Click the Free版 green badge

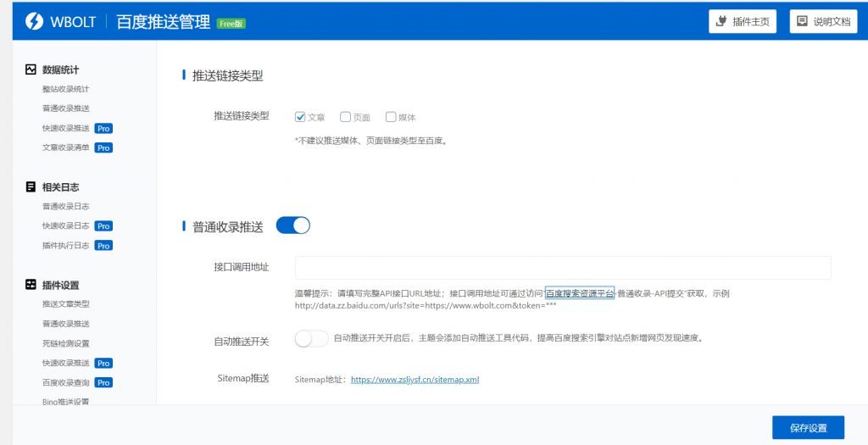tap(231, 23)
